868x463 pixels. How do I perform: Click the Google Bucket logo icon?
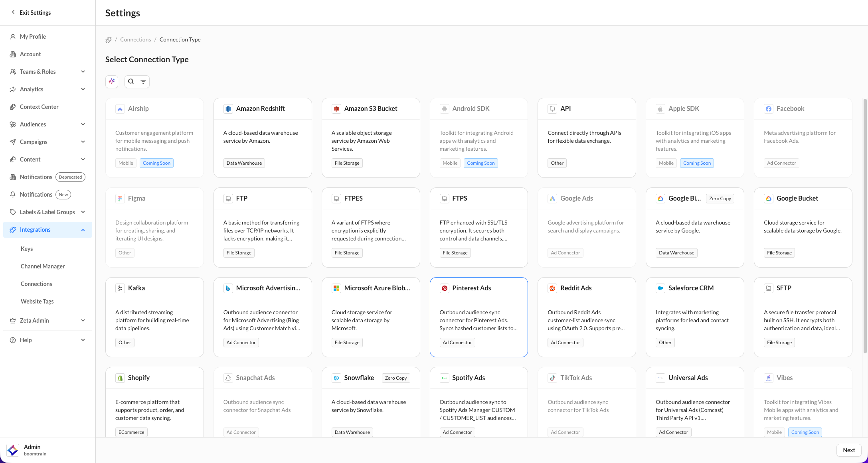point(769,199)
